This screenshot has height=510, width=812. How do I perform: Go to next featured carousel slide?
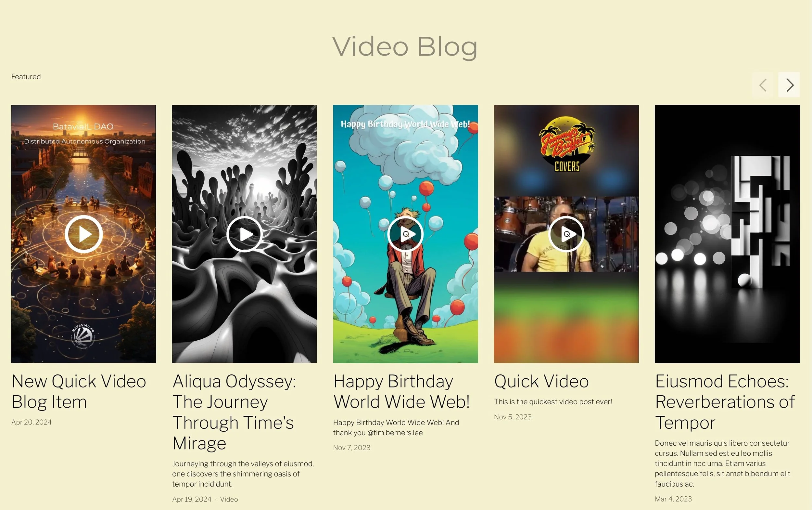click(x=789, y=85)
